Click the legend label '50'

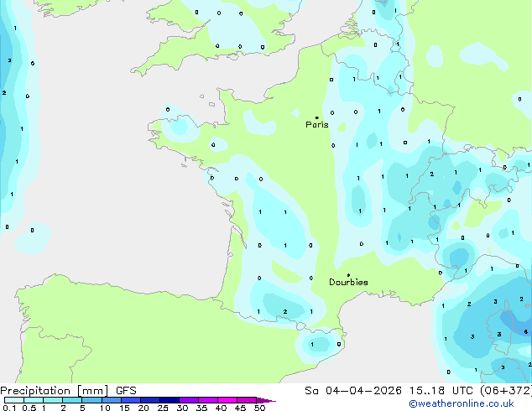click(260, 408)
